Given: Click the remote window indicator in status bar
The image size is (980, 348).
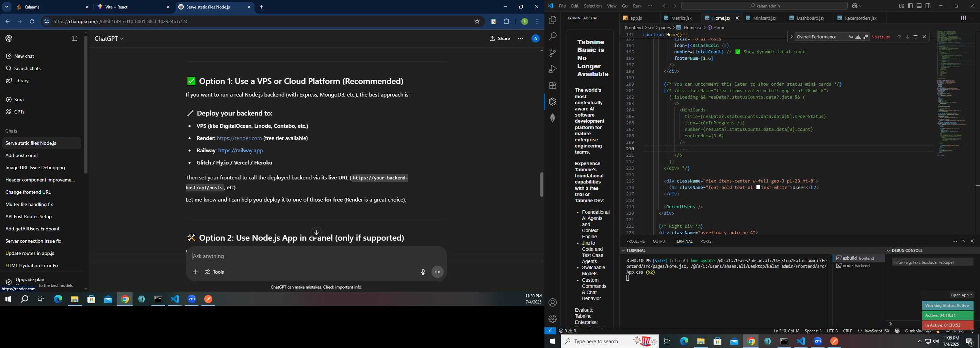Looking at the screenshot, I should pyautogui.click(x=550, y=331).
